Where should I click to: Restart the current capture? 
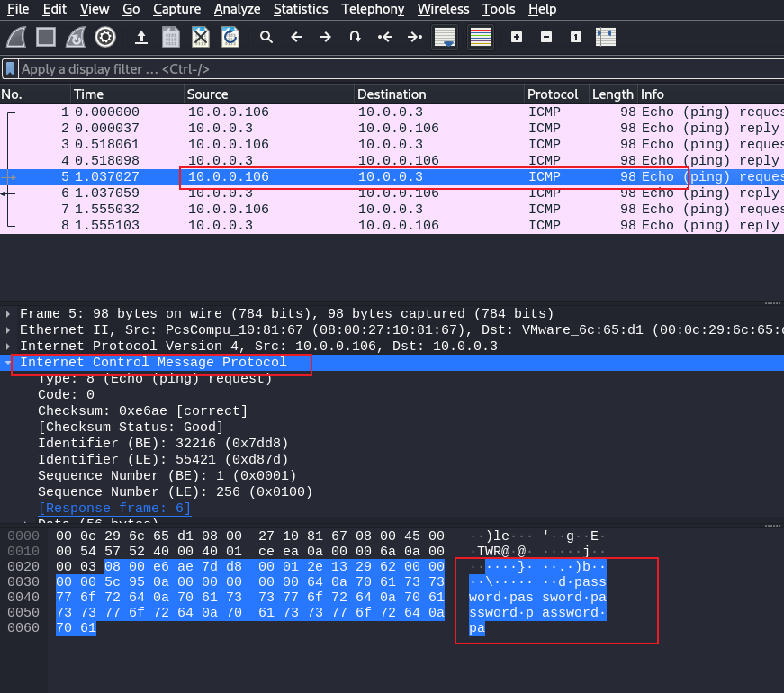point(76,37)
